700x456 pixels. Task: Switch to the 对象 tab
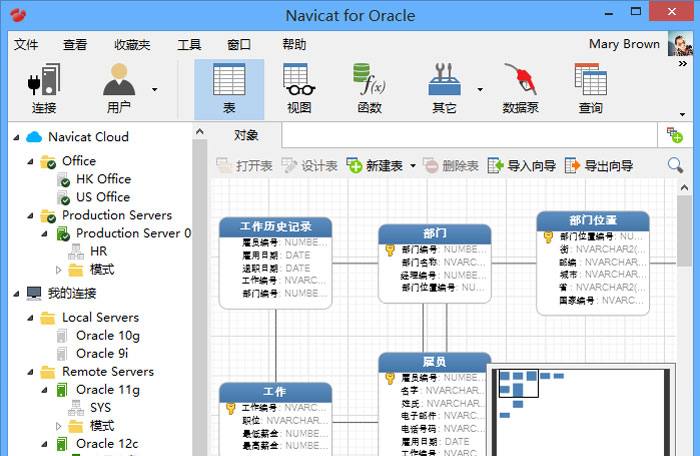(246, 135)
